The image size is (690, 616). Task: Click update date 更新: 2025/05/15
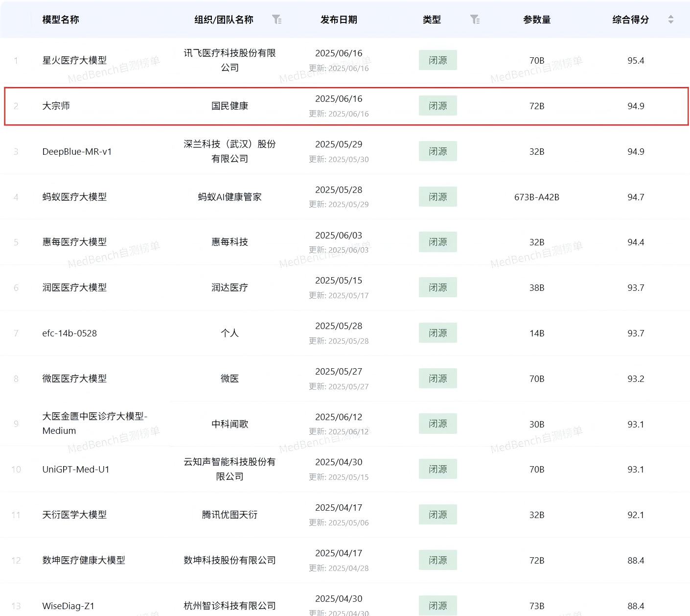coord(339,477)
